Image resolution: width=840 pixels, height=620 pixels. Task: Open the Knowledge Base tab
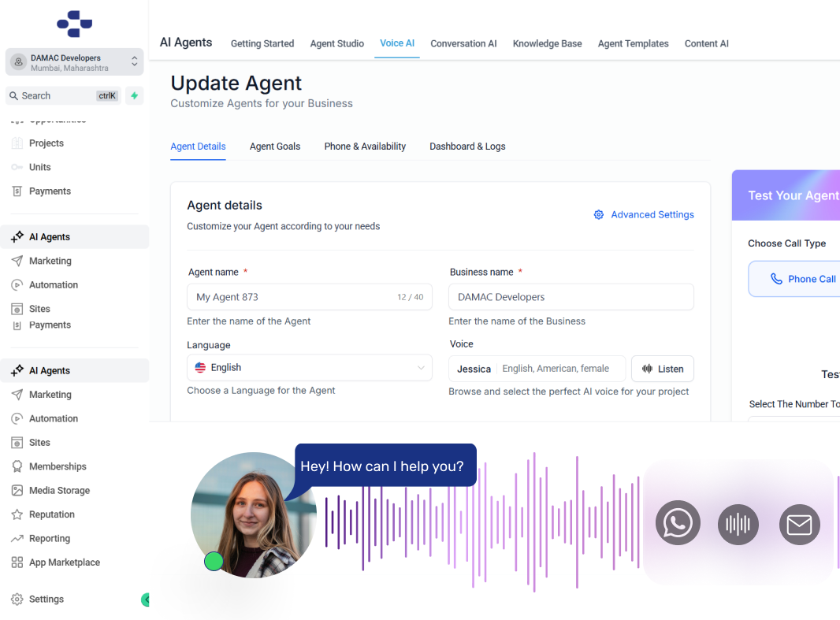click(x=547, y=43)
